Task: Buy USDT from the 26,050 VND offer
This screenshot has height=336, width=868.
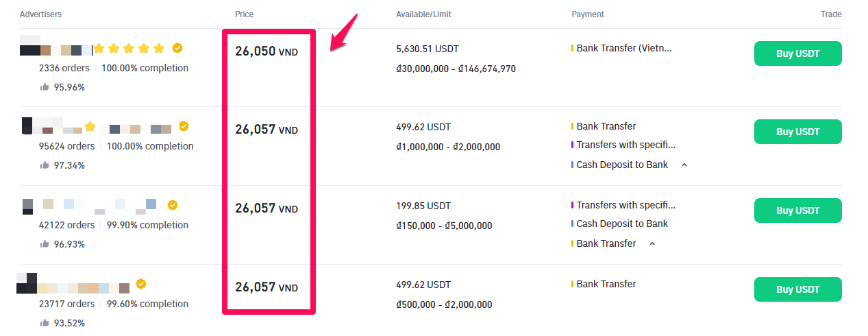Action: tap(797, 53)
